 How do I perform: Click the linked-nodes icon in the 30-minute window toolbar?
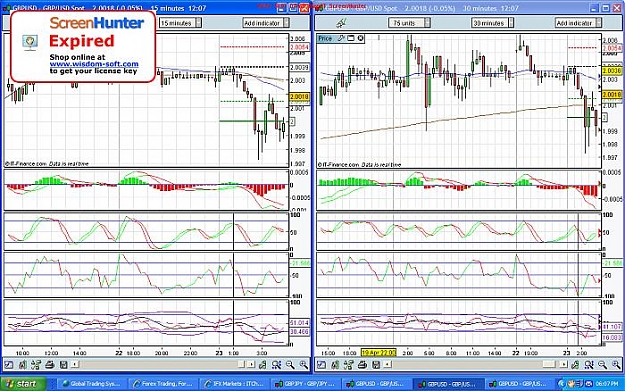coord(348,364)
